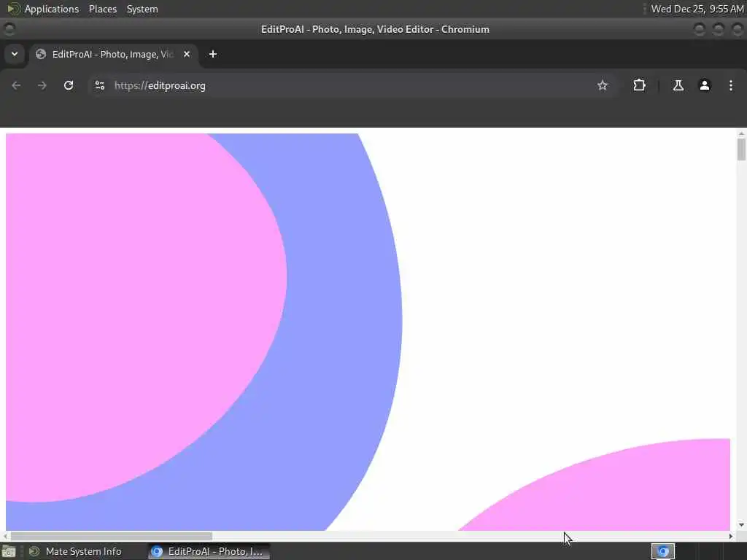Viewport: 747px width, 560px height.
Task: Click the window menu icon in title bar
Action: [9, 29]
